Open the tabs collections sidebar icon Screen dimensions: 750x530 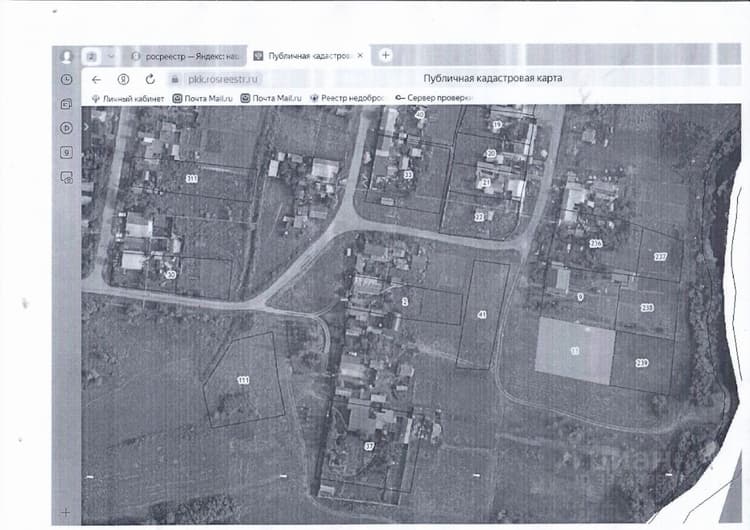click(66, 104)
